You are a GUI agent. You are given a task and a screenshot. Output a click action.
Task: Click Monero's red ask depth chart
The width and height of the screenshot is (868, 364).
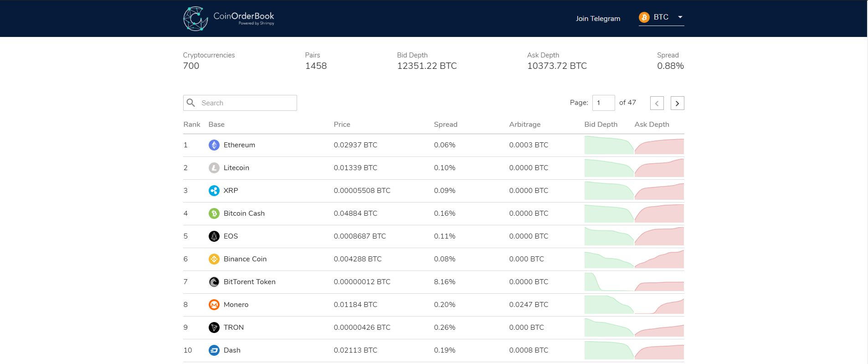coord(659,306)
